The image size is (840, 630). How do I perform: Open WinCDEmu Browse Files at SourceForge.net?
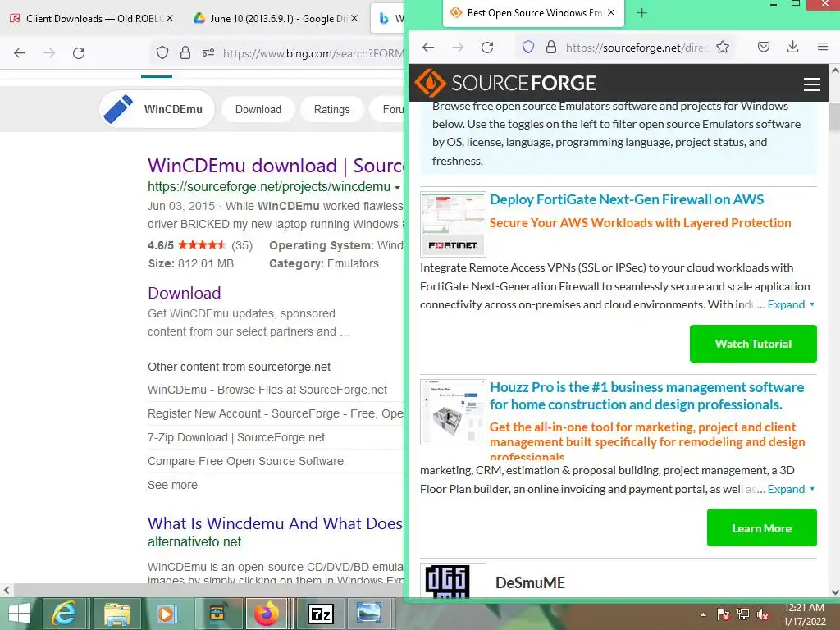pos(267,390)
